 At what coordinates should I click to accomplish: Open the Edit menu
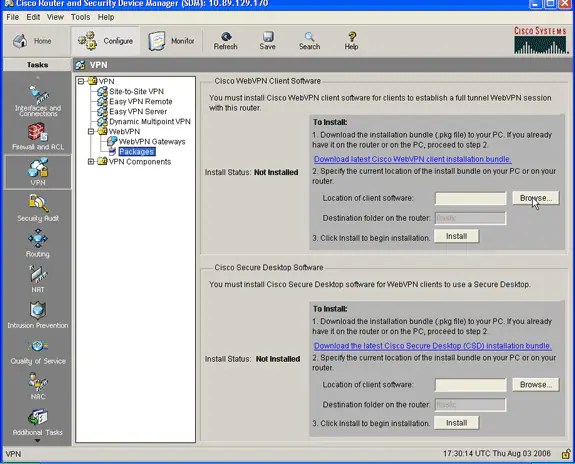(x=33, y=17)
